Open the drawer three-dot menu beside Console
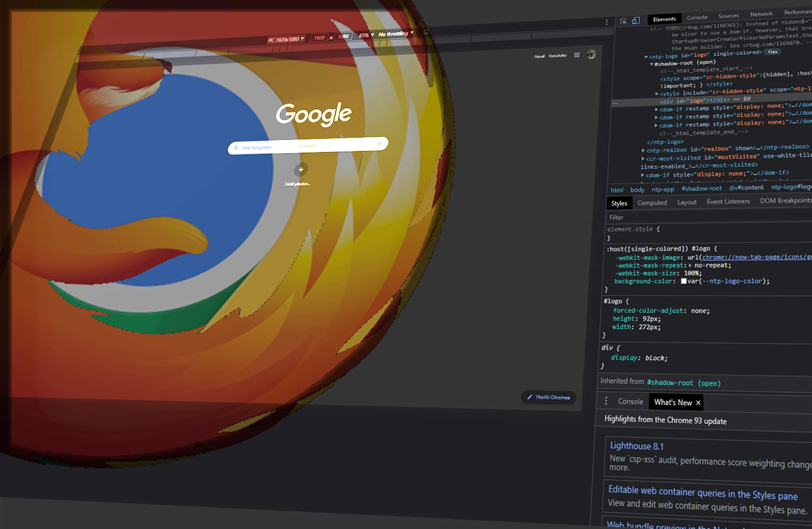This screenshot has height=529, width=812. (x=606, y=401)
